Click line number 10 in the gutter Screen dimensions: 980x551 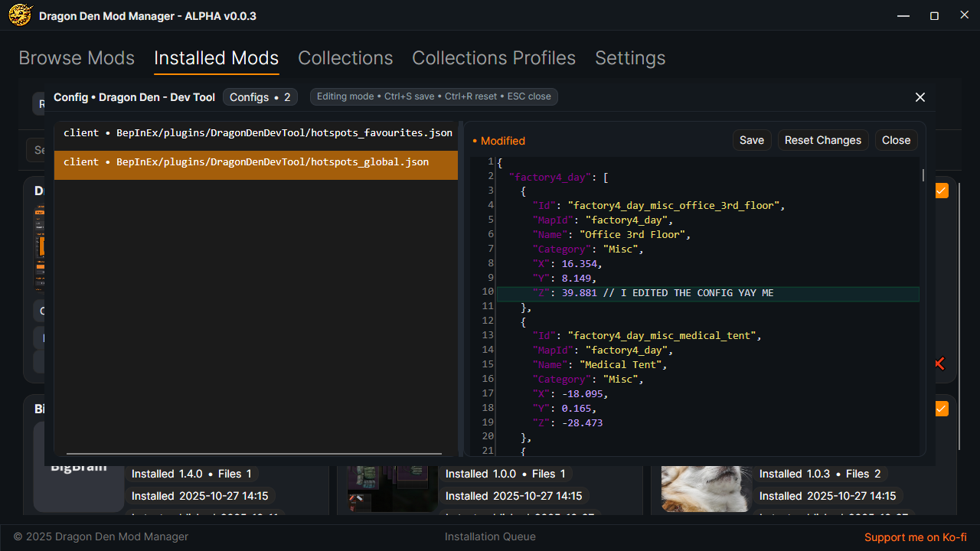point(488,292)
